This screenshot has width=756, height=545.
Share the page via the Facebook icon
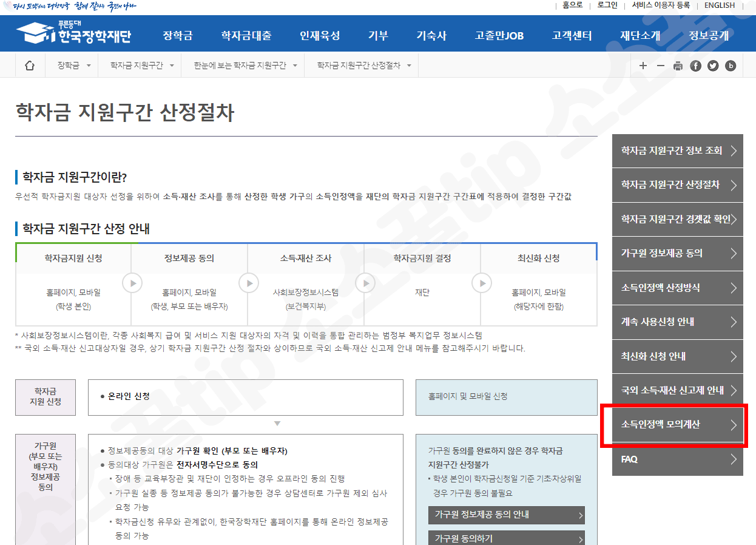(695, 65)
